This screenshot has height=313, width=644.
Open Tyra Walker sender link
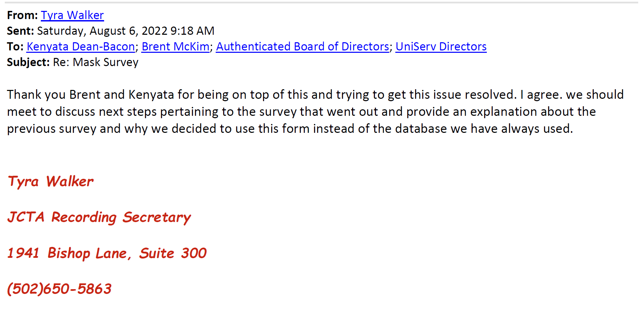(72, 15)
